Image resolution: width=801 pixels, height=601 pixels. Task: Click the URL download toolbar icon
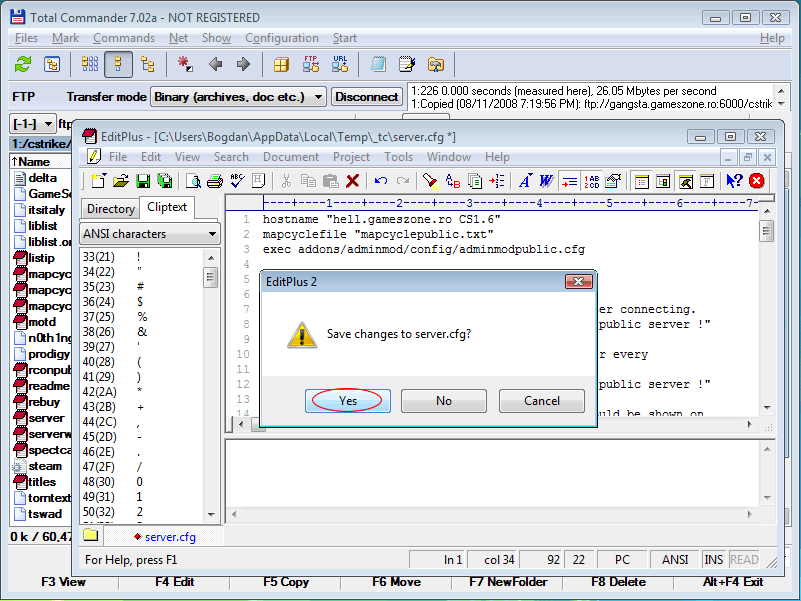coord(340,64)
